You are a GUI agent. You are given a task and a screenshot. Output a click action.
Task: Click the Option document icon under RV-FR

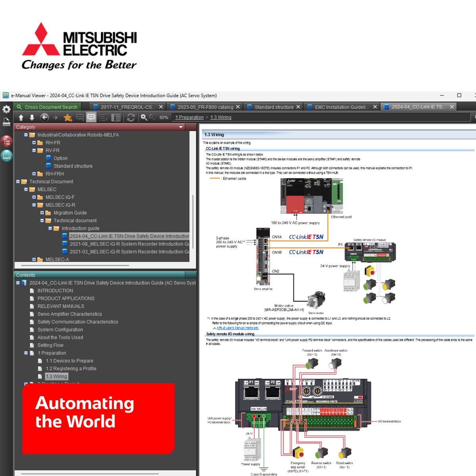click(x=48, y=158)
